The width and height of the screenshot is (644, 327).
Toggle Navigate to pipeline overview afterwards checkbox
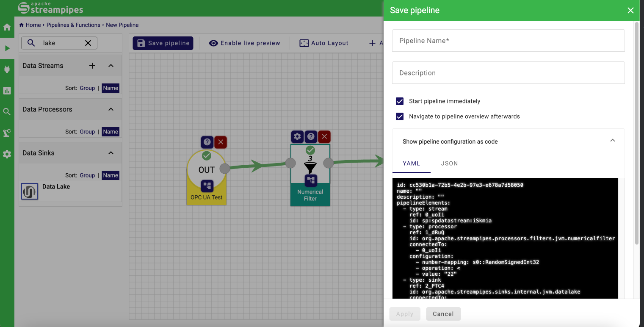400,116
